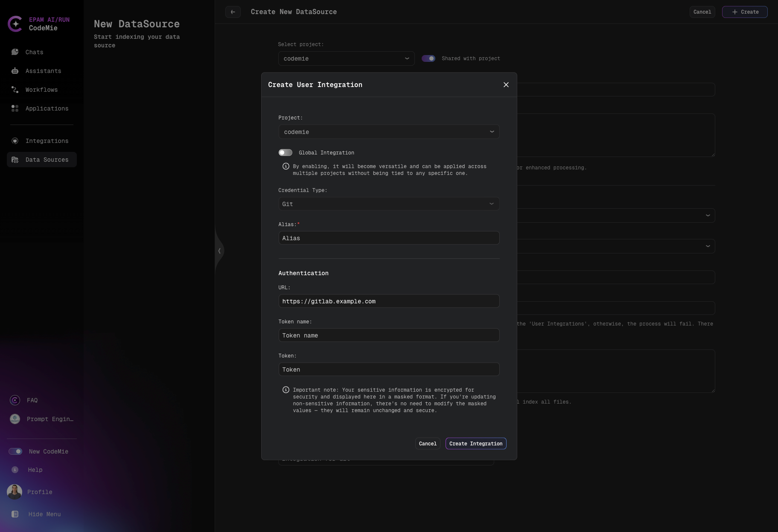Select the Chats icon in sidebar
Screen dimensions: 778x532
(x=15, y=52)
